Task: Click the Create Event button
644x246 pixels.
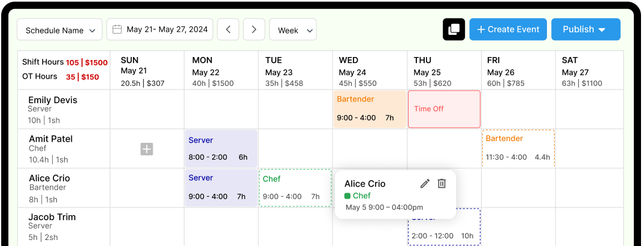Action: 508,29
